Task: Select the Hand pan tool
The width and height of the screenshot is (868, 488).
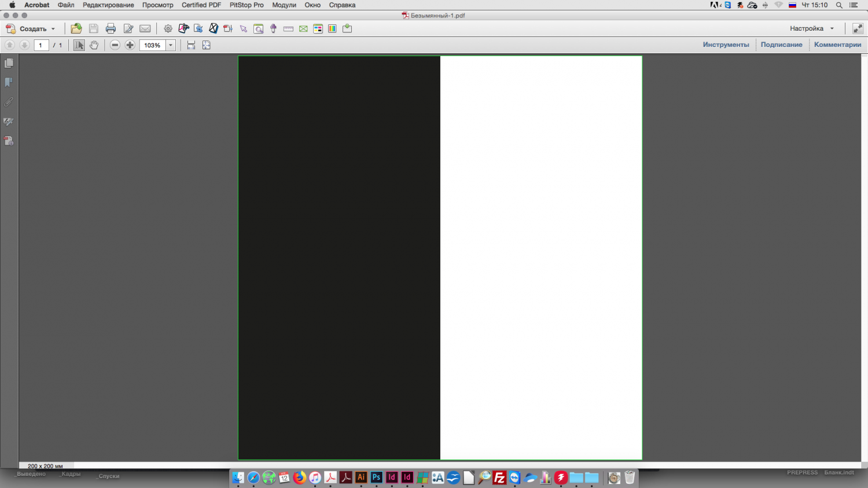Action: [x=94, y=45]
